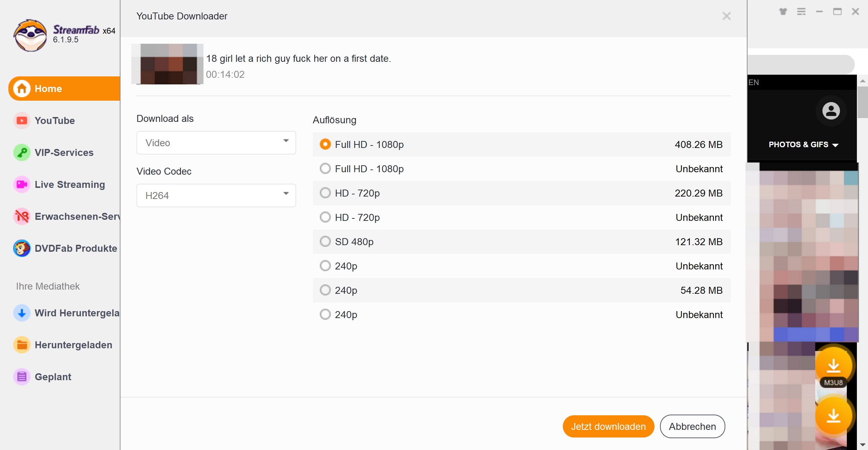
Task: Click the Live Streaming camera icon
Action: (x=22, y=184)
